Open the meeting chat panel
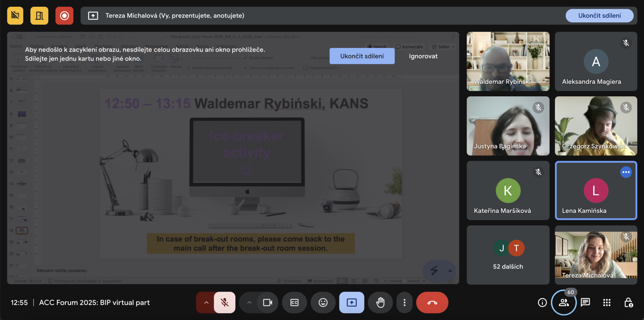This screenshot has height=320, width=644. 585,303
